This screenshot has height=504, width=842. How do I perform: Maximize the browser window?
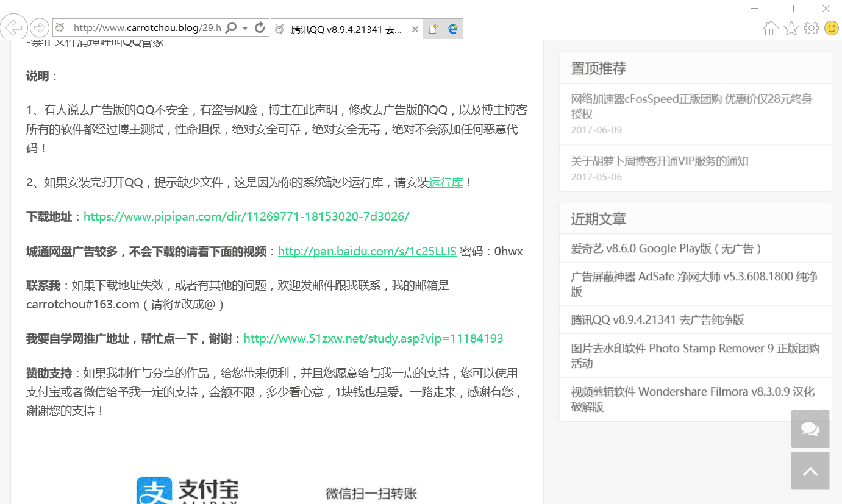(x=790, y=9)
